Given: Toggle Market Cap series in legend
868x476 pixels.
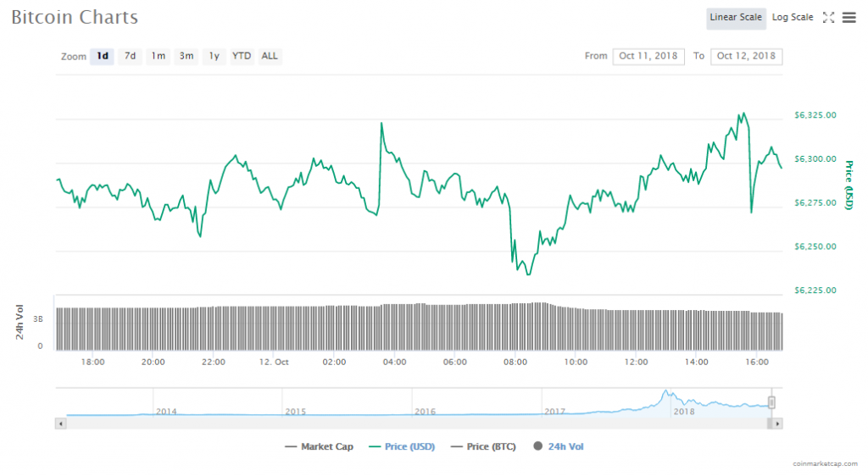Looking at the screenshot, I should (319, 446).
